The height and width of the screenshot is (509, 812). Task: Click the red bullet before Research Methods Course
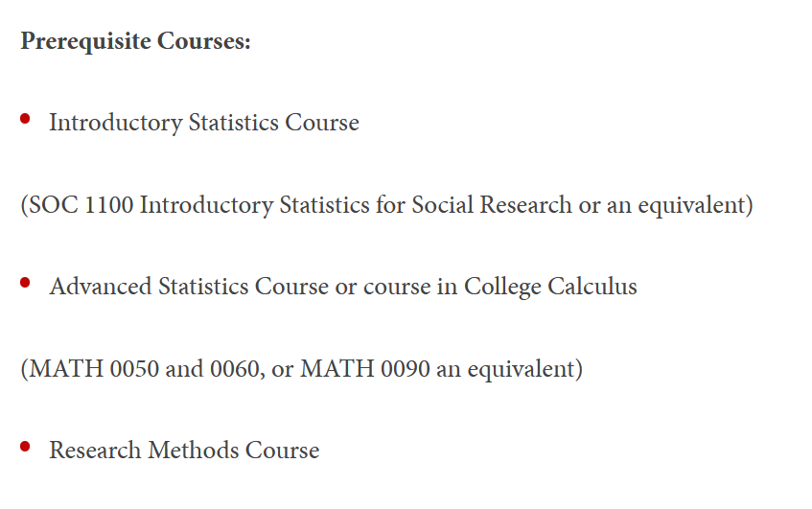[x=26, y=446]
